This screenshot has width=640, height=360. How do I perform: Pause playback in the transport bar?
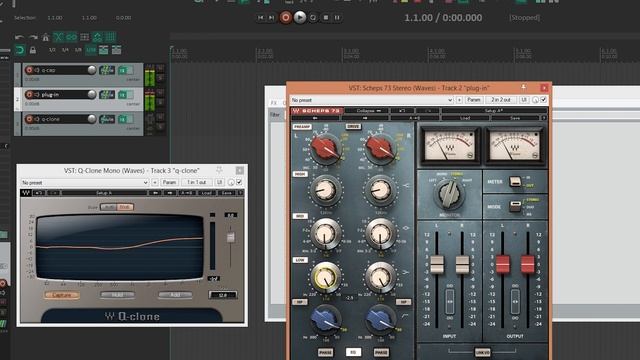click(x=337, y=18)
